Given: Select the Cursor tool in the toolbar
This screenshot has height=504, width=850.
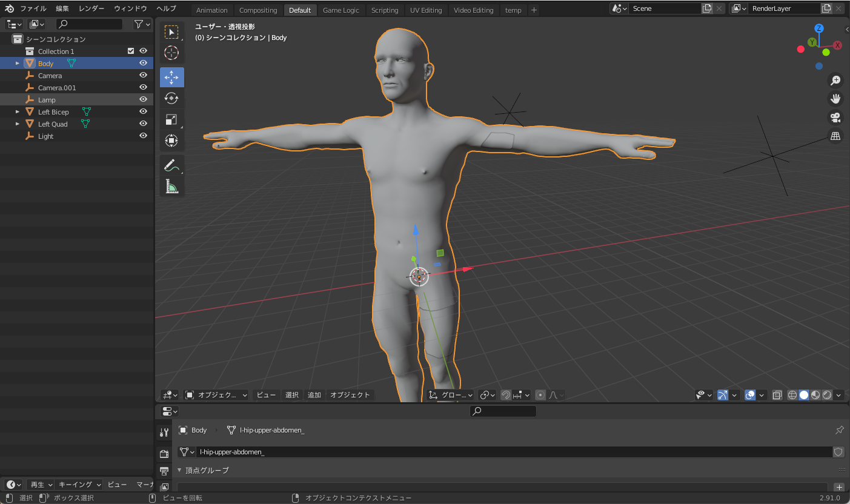Looking at the screenshot, I should 171,53.
